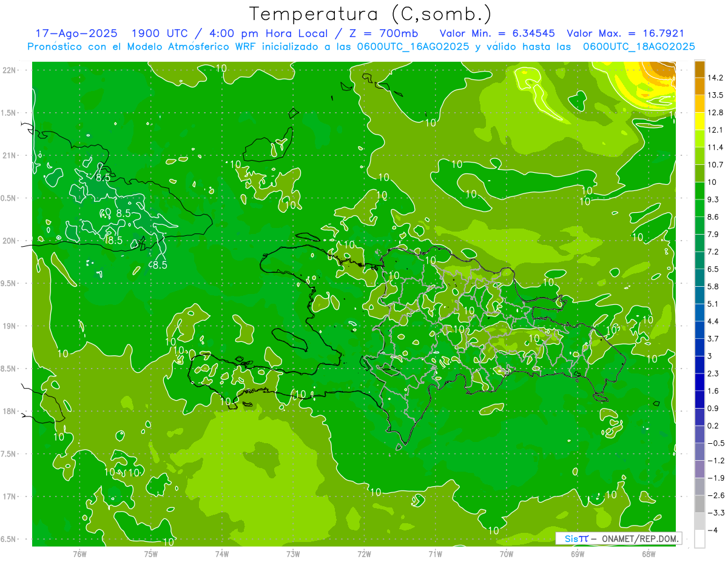Screen dimensions: 728x562
Task: Click the pressure level text "Z = 700mb"
Action: 381,33
